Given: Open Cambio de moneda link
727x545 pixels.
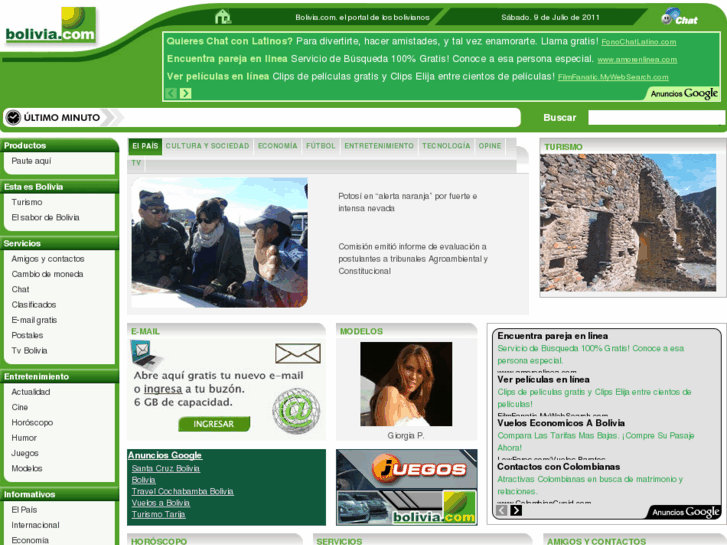Looking at the screenshot, I should 47,274.
